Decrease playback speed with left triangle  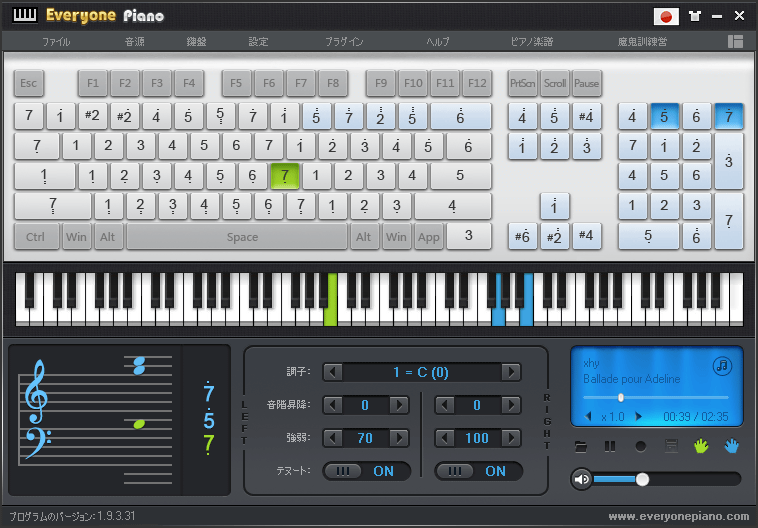(588, 416)
